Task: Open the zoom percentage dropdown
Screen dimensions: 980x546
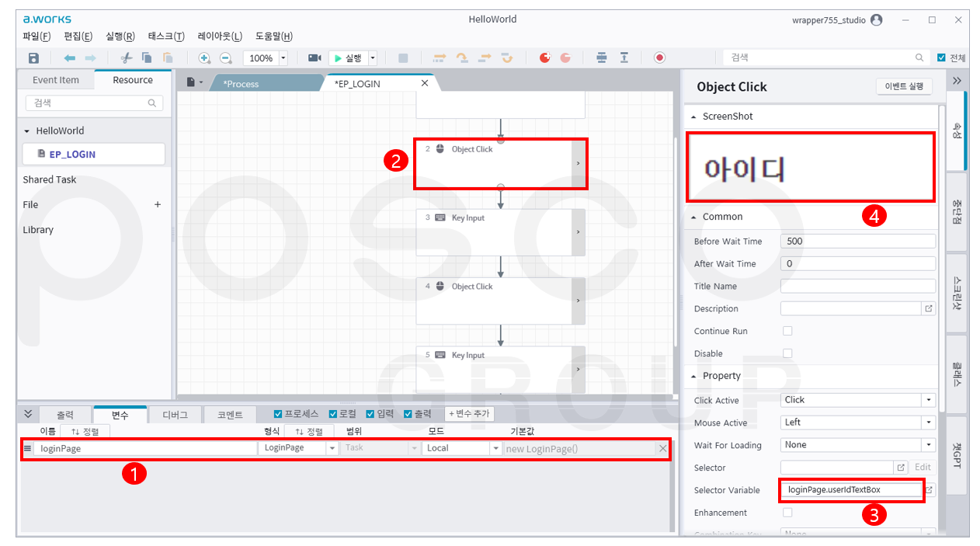Action: coord(283,58)
